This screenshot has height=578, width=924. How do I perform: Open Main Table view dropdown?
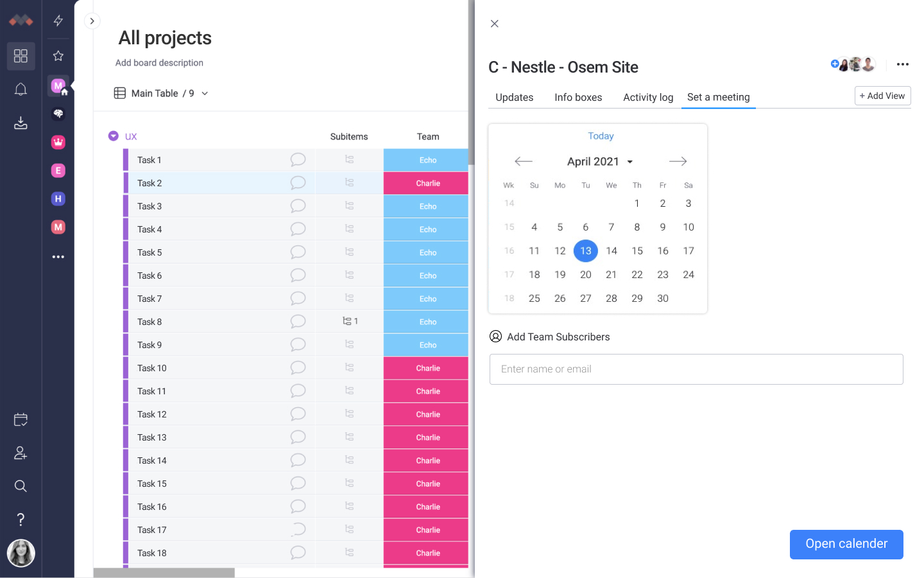(205, 94)
